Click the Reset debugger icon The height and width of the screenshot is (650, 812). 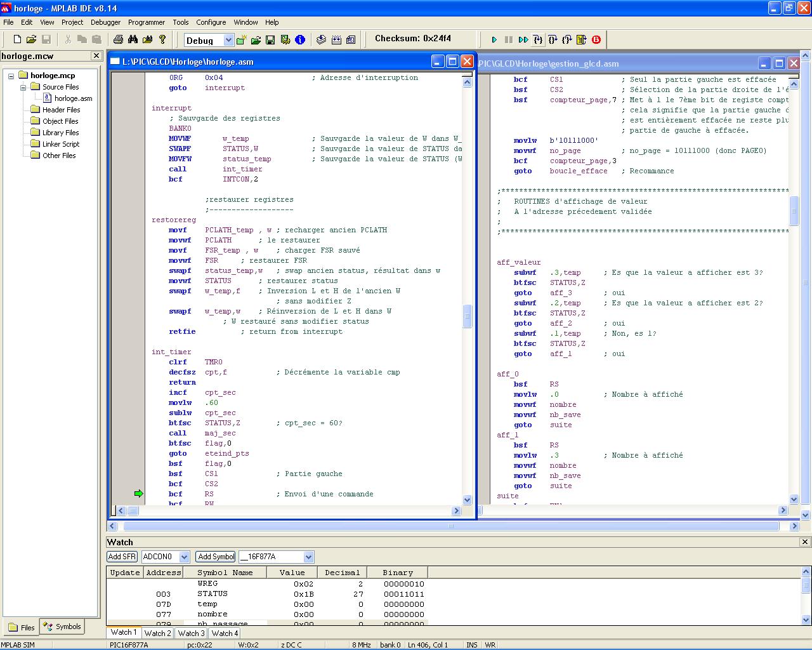(x=582, y=39)
